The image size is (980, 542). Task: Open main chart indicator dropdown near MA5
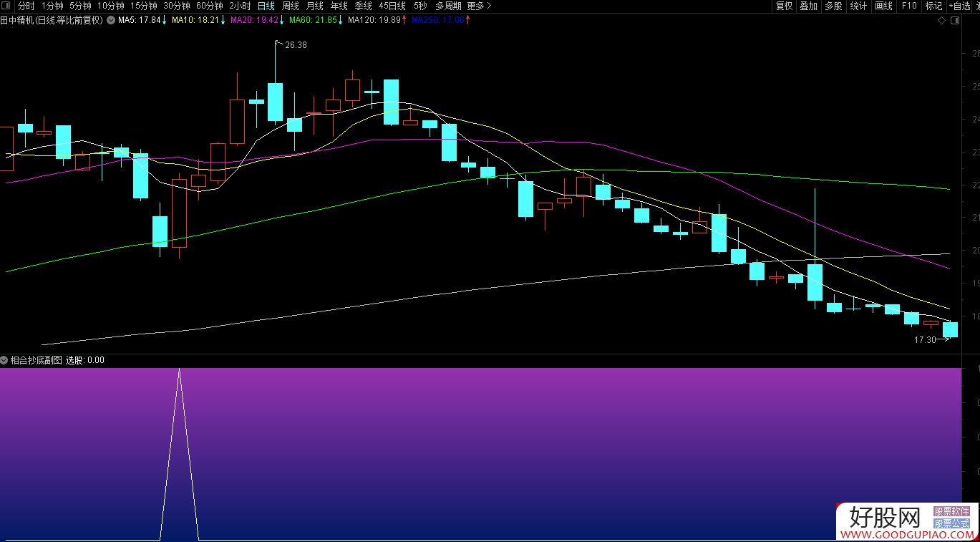pyautogui.click(x=111, y=20)
